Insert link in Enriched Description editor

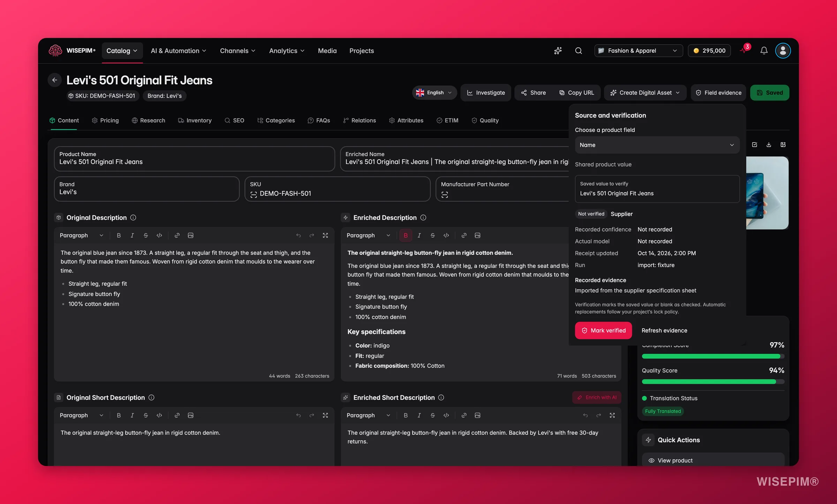click(x=464, y=235)
